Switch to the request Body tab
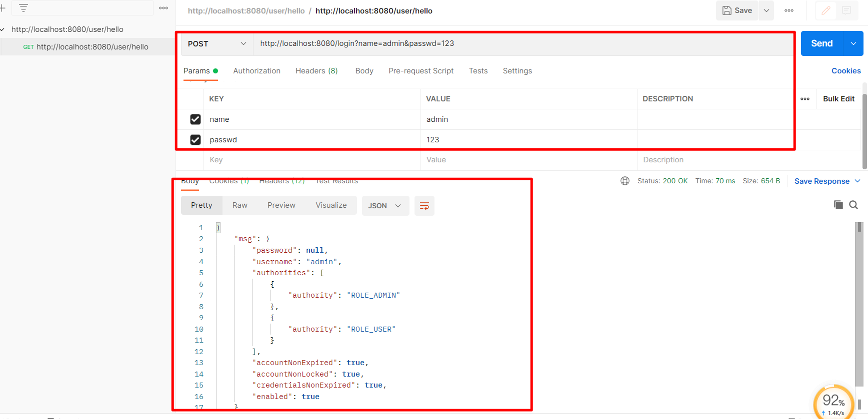Screen dimensions: 868x419 coord(364,71)
